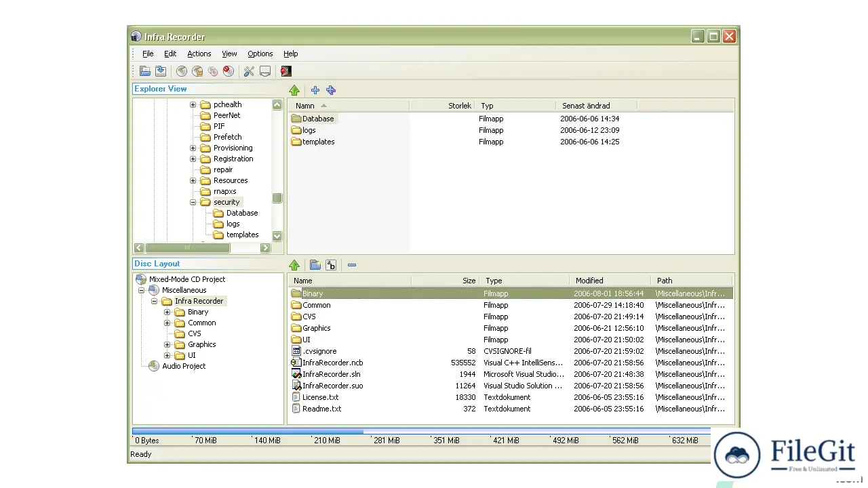Screen dimensions: 868x488
Task: Sort Disc Layout by Size column
Action: pyautogui.click(x=445, y=281)
